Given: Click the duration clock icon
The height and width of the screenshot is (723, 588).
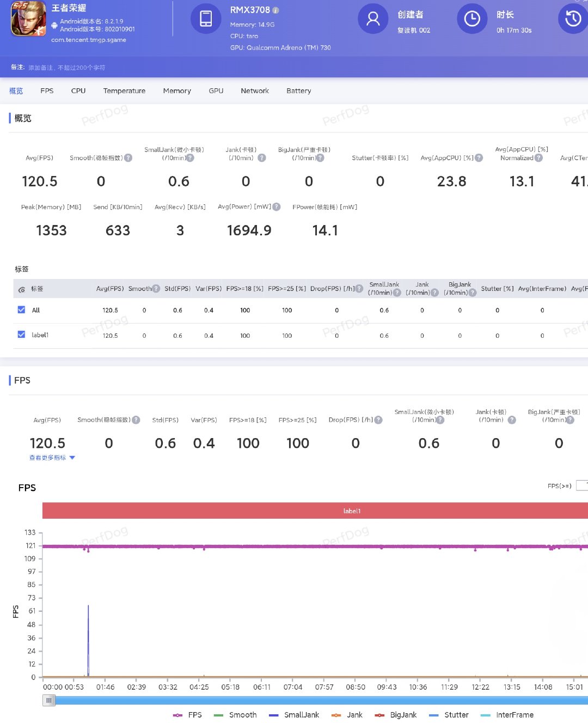Looking at the screenshot, I should pyautogui.click(x=472, y=19).
